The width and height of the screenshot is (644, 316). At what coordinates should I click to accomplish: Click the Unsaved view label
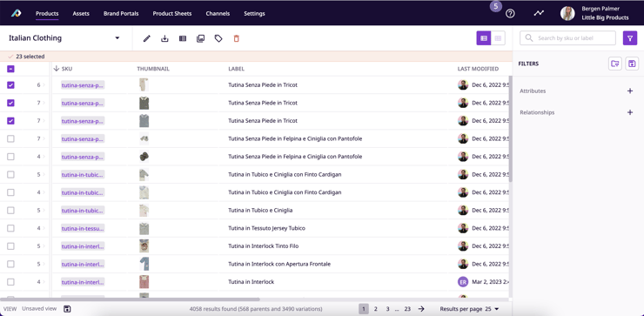point(39,309)
